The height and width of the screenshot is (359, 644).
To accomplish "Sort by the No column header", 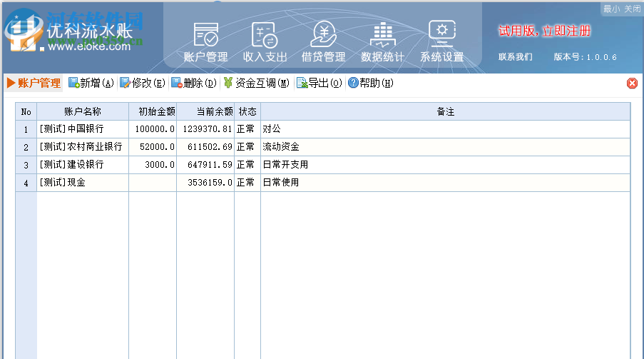I will click(26, 111).
